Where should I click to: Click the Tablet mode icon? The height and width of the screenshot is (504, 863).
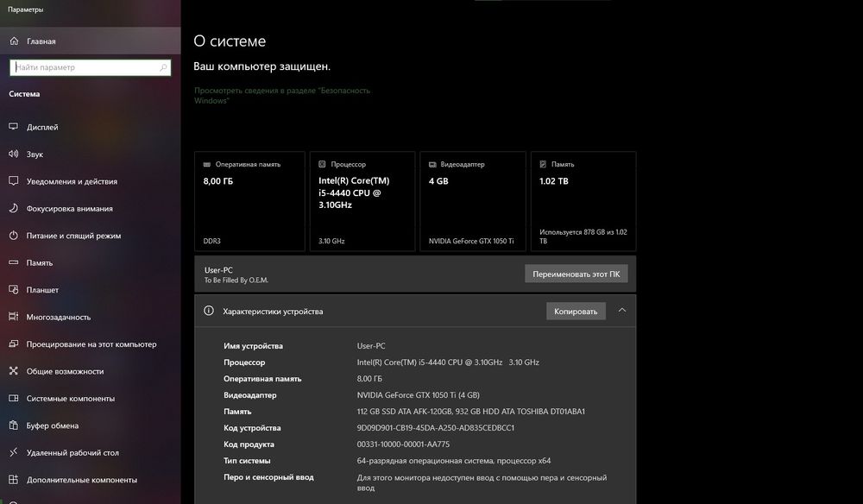pos(13,290)
